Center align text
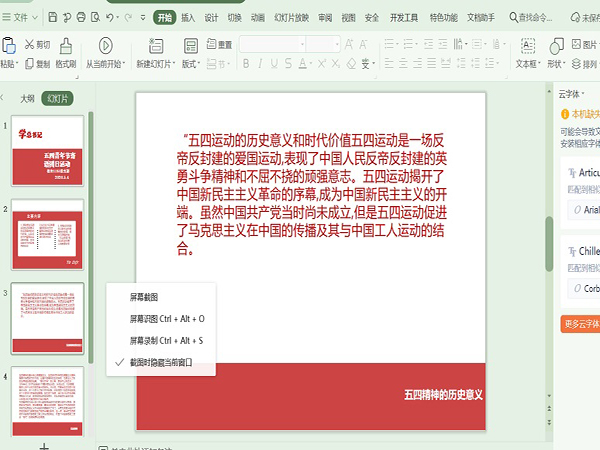 (403, 63)
